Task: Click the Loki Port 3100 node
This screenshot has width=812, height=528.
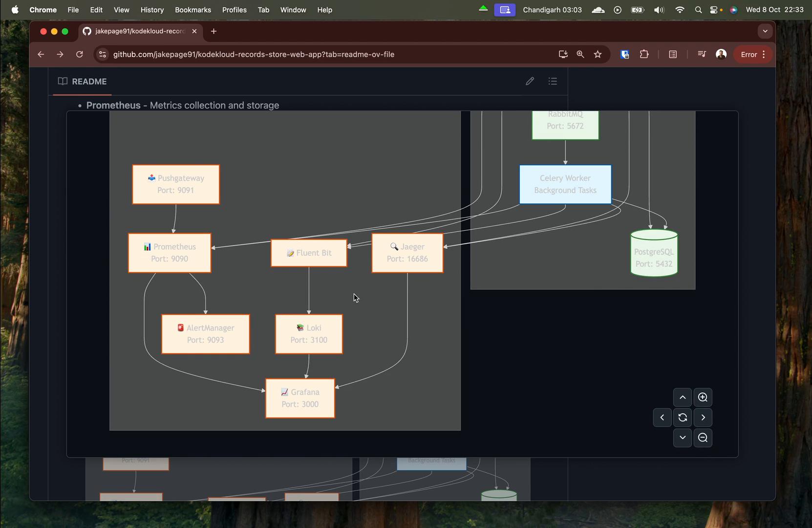Action: coord(309,334)
